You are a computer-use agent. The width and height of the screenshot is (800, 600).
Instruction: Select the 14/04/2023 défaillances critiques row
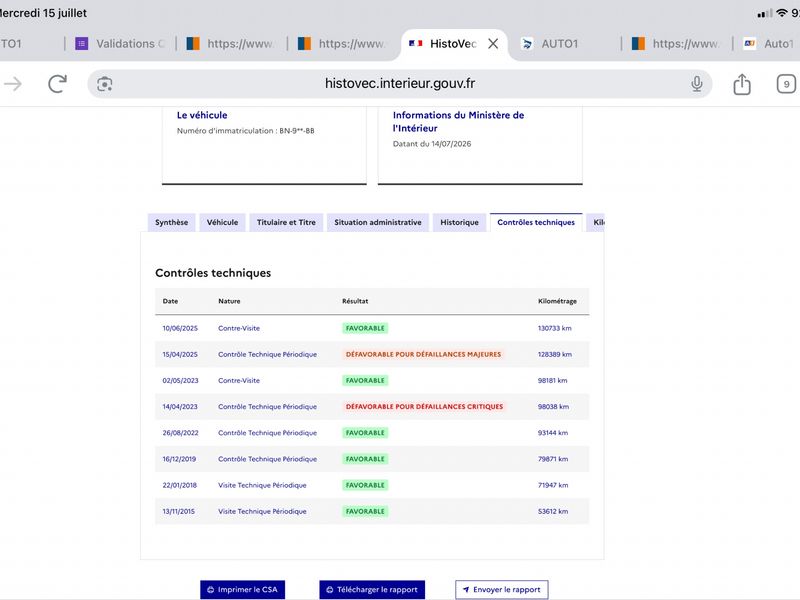tap(372, 407)
